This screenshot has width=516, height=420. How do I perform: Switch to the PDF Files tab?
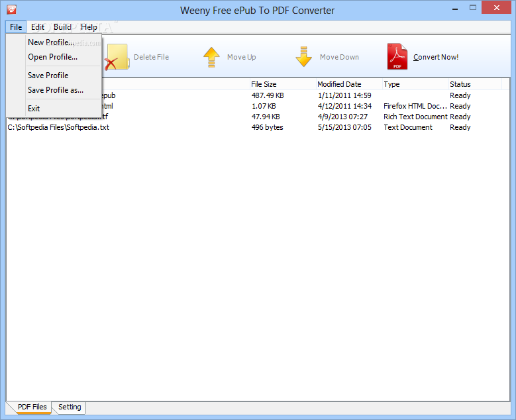point(32,407)
